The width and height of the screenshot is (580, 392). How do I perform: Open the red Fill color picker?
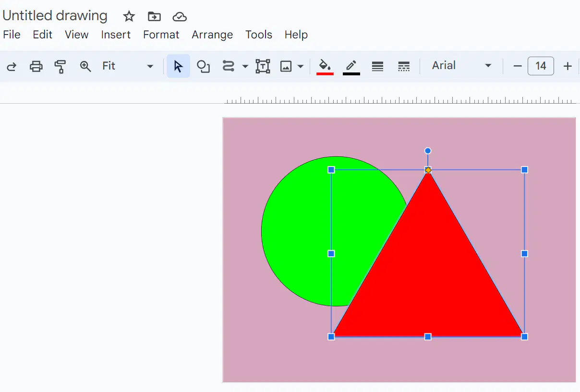point(325,67)
